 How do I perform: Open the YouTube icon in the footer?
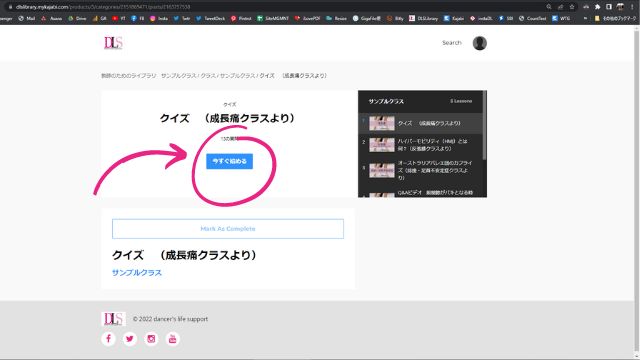tap(172, 339)
